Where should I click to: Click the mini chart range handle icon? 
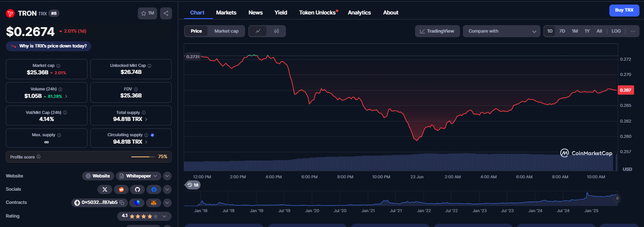click(618, 199)
